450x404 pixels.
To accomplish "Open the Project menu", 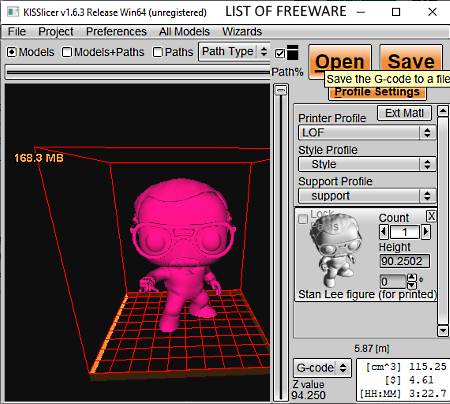I will click(56, 32).
